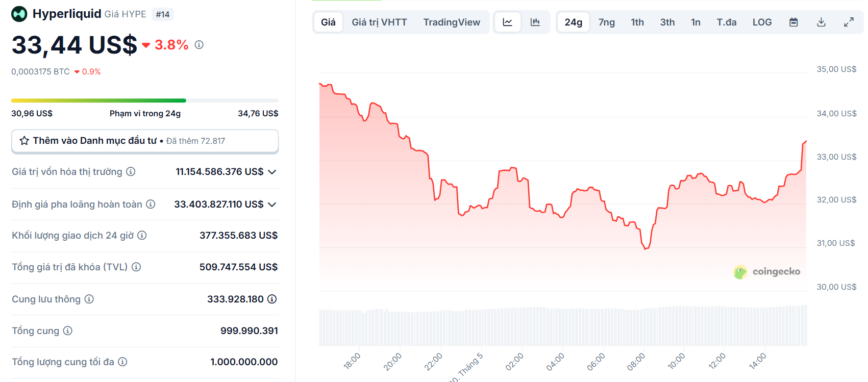
Task: Select 1th time range
Action: 637,22
